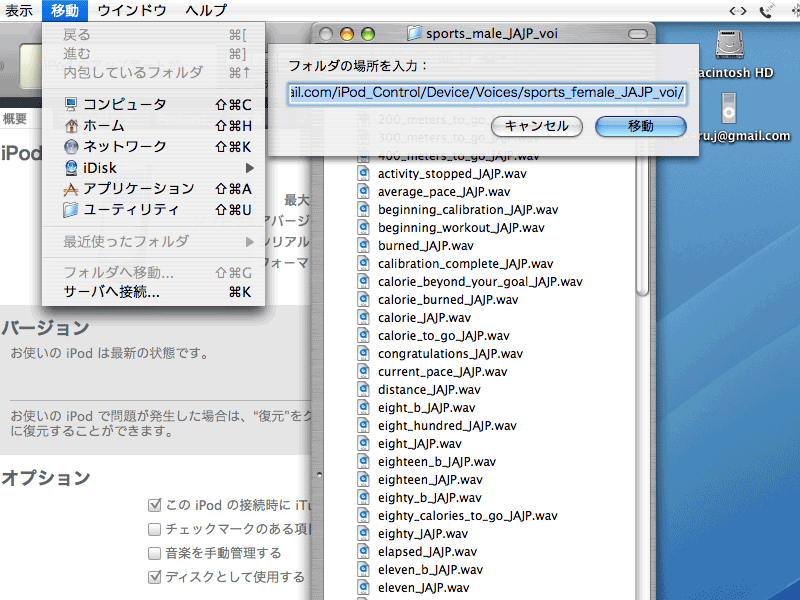Open the ヘルプ menu
Screen dimensions: 800x600
click(206, 10)
